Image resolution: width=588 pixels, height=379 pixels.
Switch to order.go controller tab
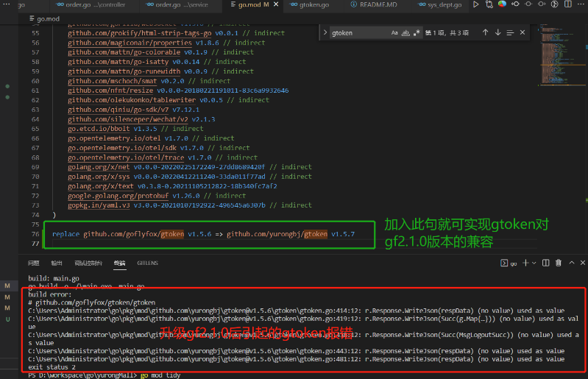(90, 5)
